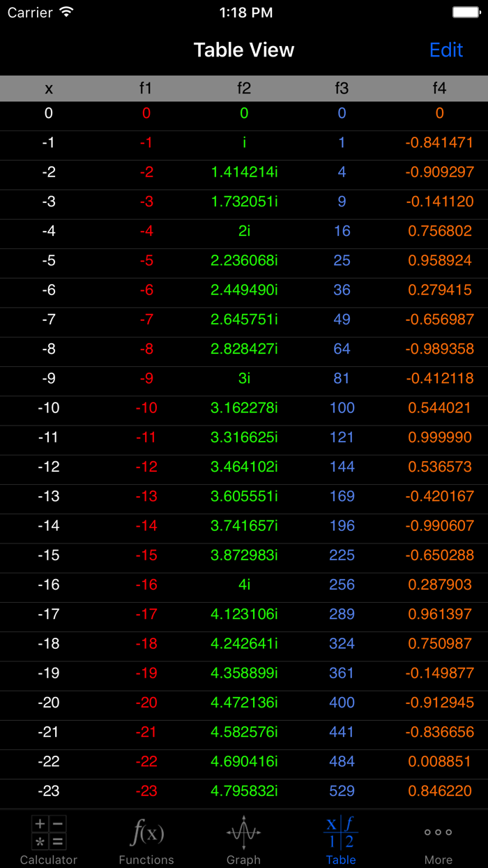
Task: Select the f2 value 3.464102i
Action: [x=244, y=467]
